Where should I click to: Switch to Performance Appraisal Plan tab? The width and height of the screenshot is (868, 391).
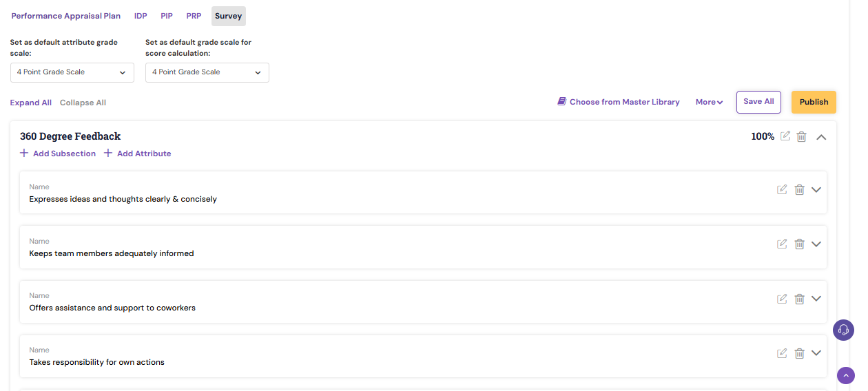click(x=66, y=16)
